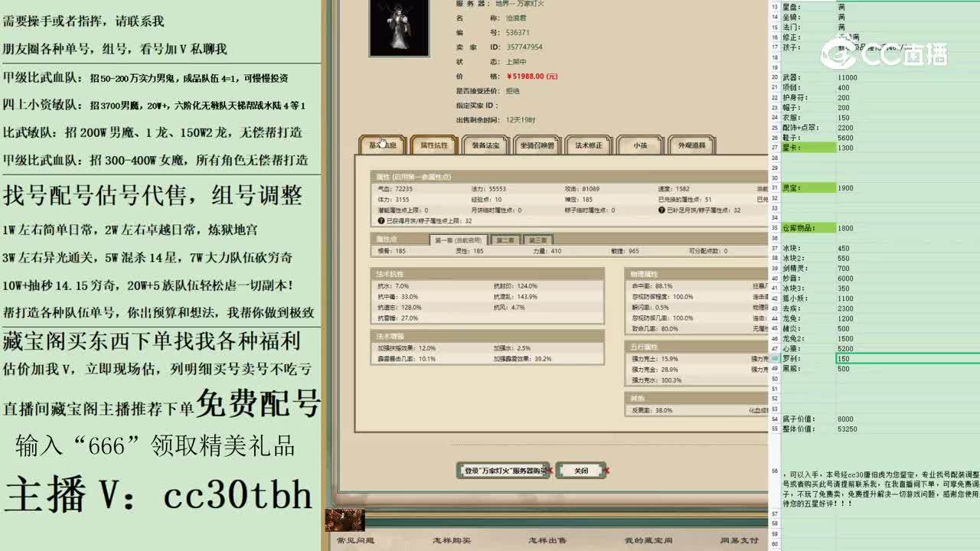Open the 怎样出售 footer link
980x551 pixels.
[547, 540]
